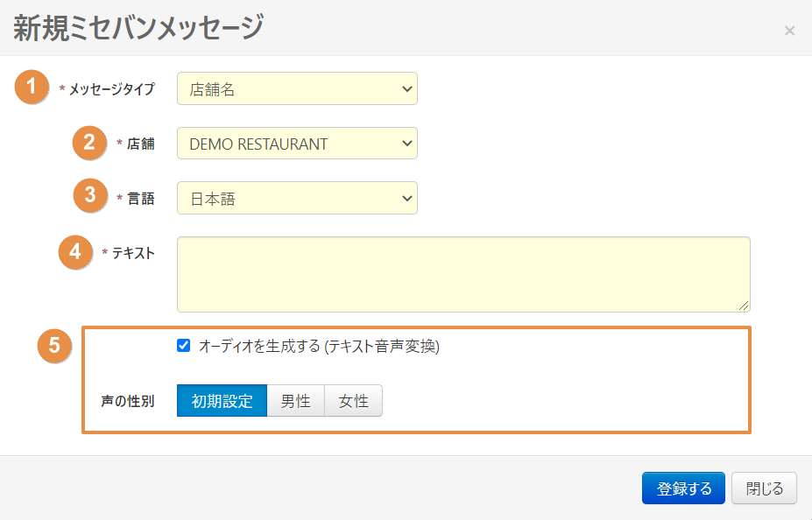Focus the テキスト message text area
This screenshot has width=812, height=520.
click(462, 274)
